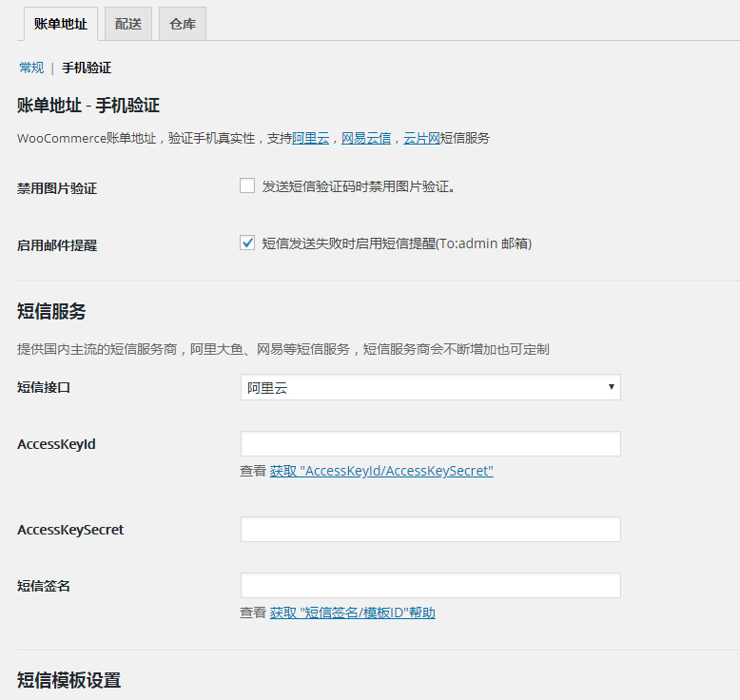The image size is (740, 700).
Task: Select the 短信签名 input field
Action: 430,586
